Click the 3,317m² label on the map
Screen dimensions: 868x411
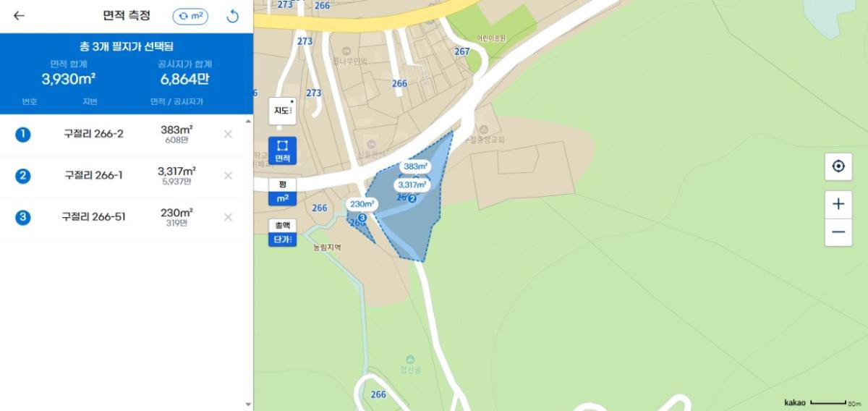[x=412, y=185]
